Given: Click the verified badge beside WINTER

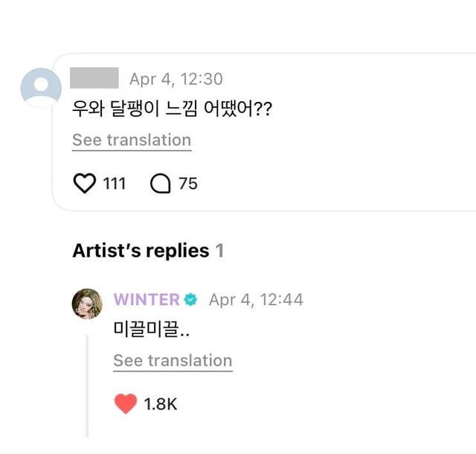Looking at the screenshot, I should click(191, 300).
